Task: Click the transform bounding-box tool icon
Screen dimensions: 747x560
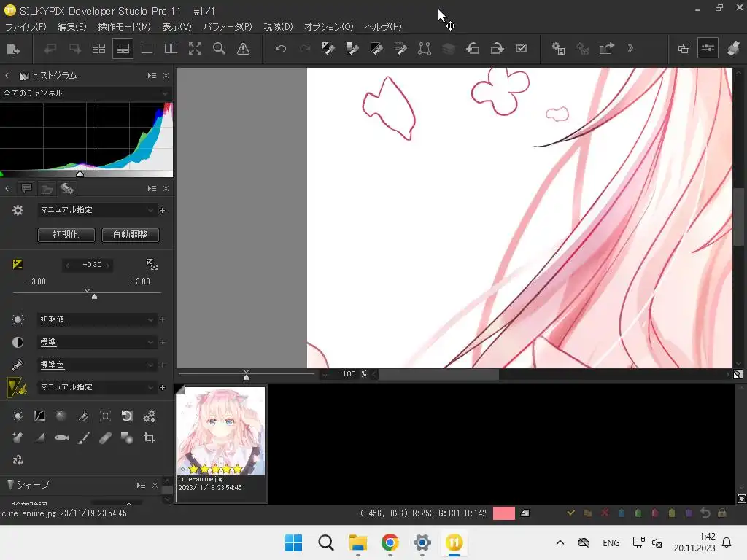Action: click(425, 49)
